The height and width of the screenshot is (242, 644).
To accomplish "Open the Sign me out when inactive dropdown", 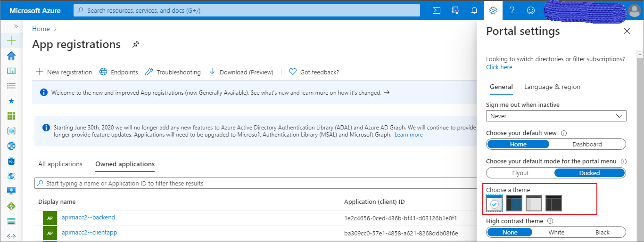I will [556, 116].
